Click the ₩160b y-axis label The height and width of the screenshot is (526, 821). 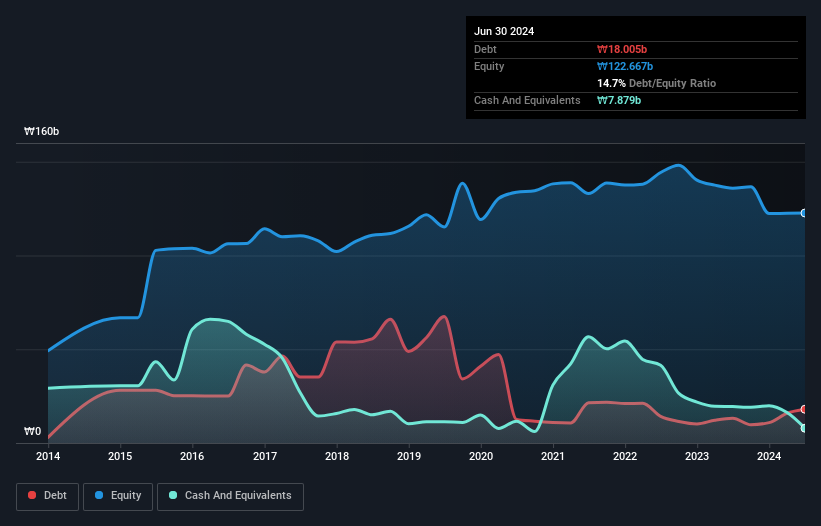point(41,131)
